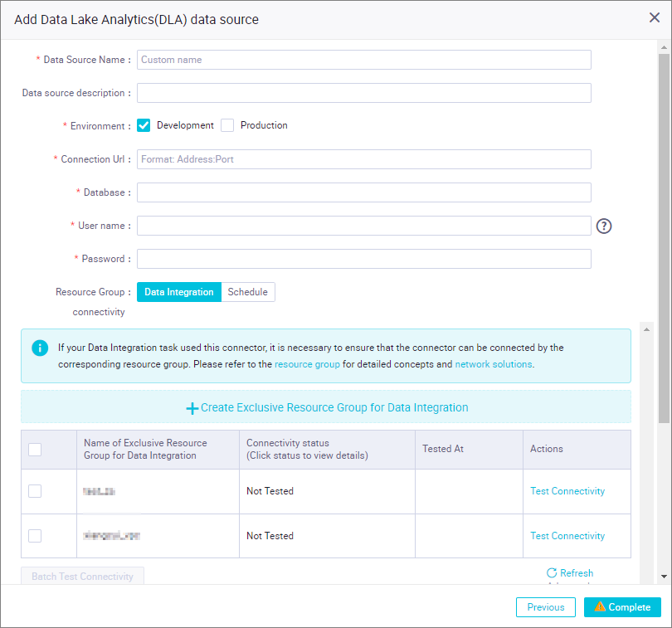This screenshot has height=628, width=672.
Task: Test Connectivity for the second resource group
Action: pyautogui.click(x=567, y=536)
